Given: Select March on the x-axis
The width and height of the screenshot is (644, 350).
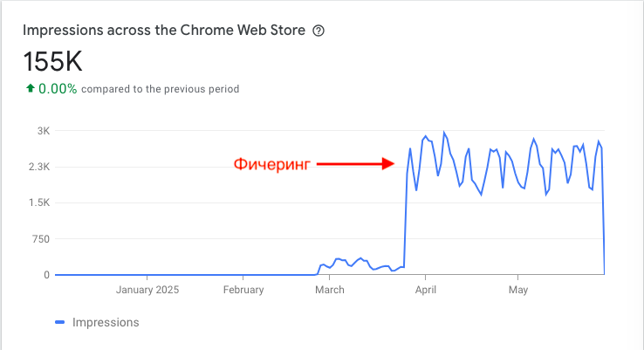Looking at the screenshot, I should tap(329, 290).
